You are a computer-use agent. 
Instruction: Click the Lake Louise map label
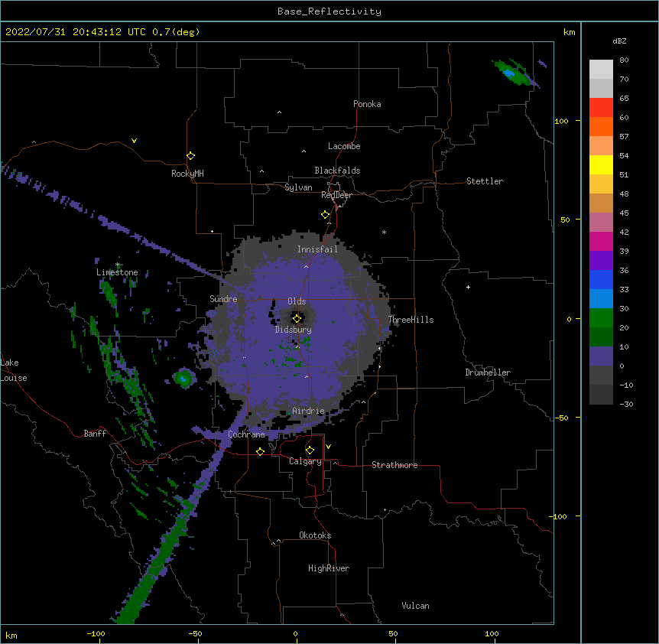tap(14, 370)
